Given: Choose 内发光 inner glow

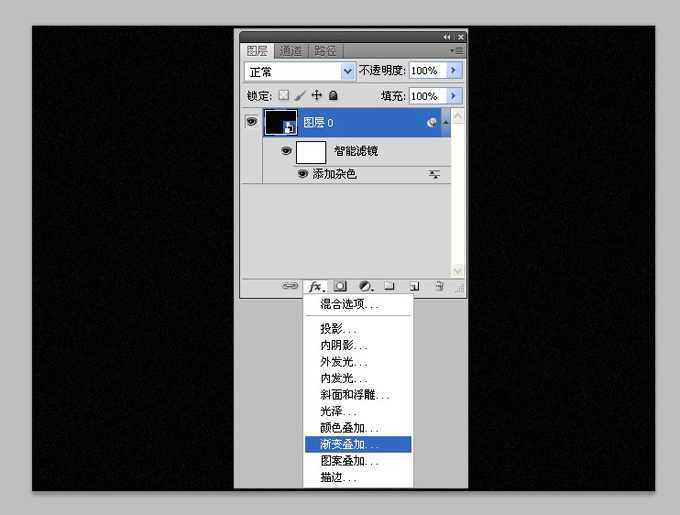Looking at the screenshot, I should (x=358, y=378).
